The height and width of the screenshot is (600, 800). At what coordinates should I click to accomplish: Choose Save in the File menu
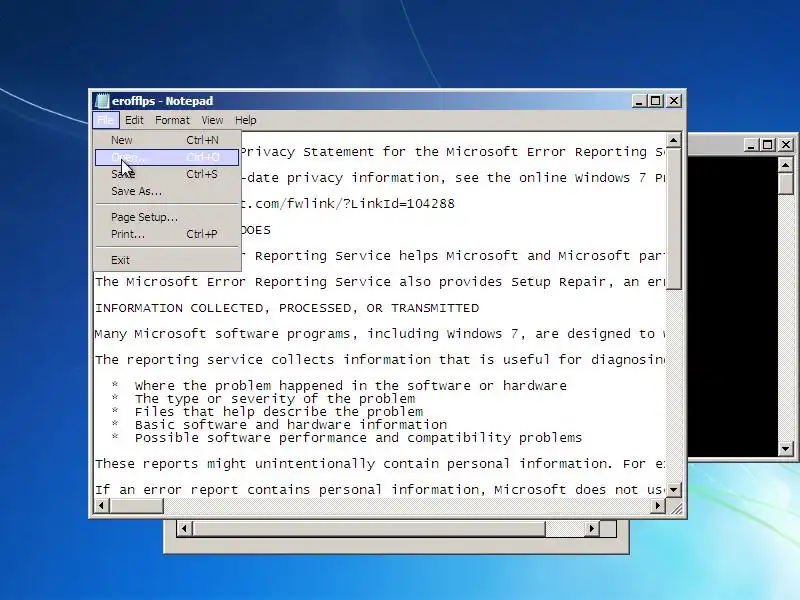coord(167,174)
